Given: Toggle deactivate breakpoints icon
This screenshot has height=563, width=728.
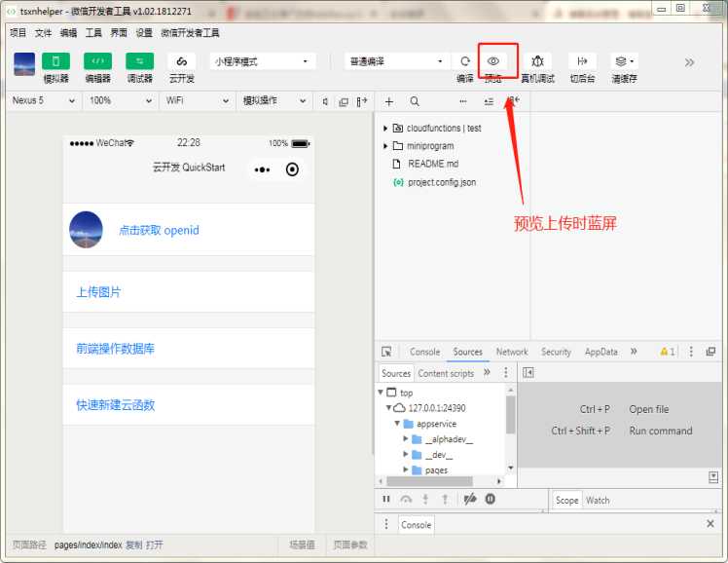Looking at the screenshot, I should point(470,499).
